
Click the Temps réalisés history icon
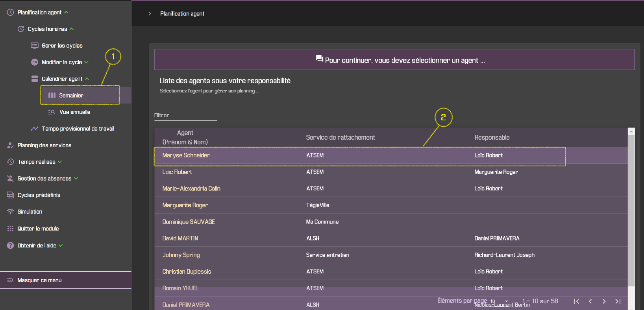[11, 162]
